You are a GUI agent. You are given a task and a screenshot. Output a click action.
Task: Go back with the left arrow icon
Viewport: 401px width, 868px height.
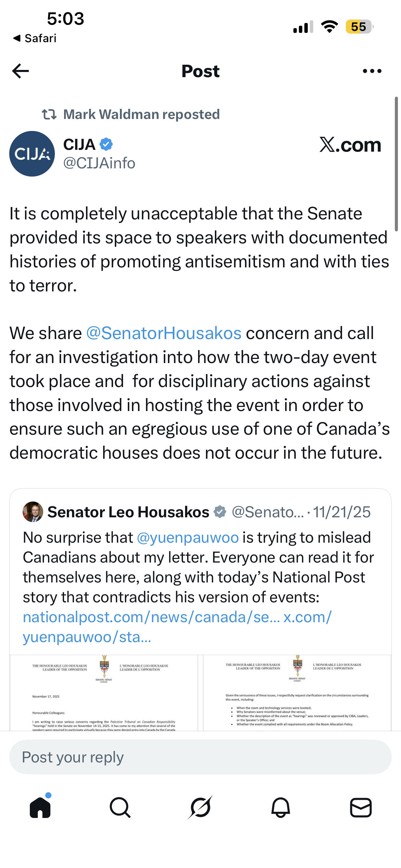pyautogui.click(x=21, y=71)
